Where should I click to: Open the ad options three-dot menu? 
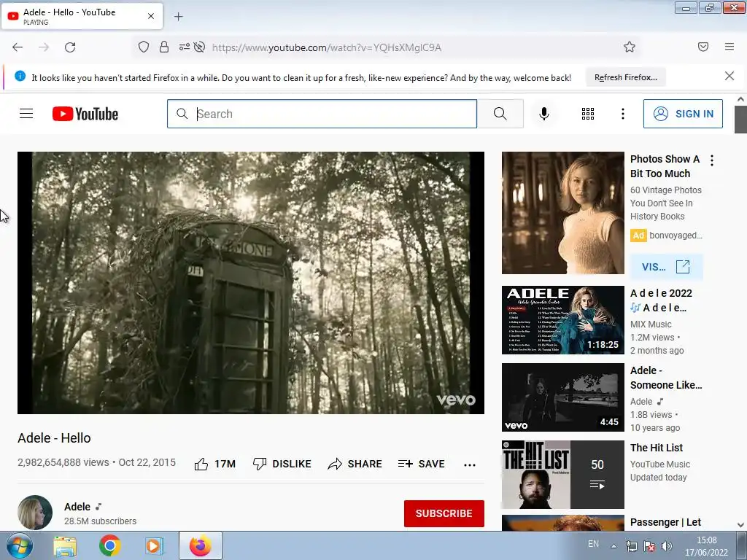[712, 160]
